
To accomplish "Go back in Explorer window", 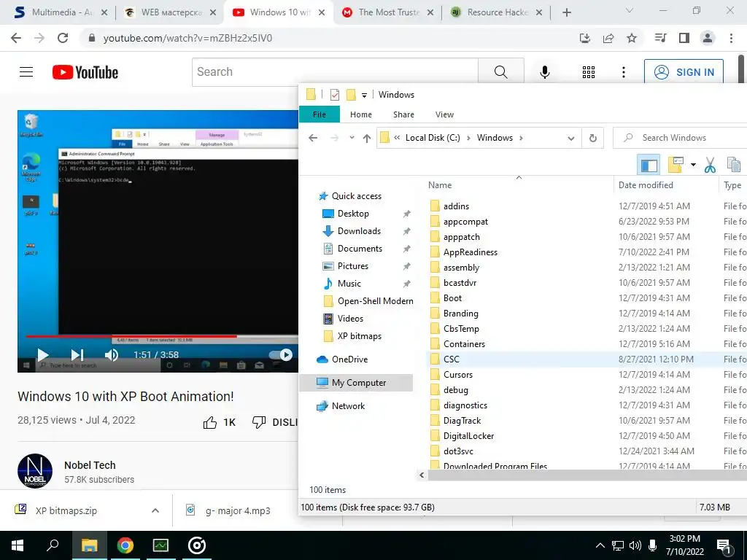I will [313, 138].
